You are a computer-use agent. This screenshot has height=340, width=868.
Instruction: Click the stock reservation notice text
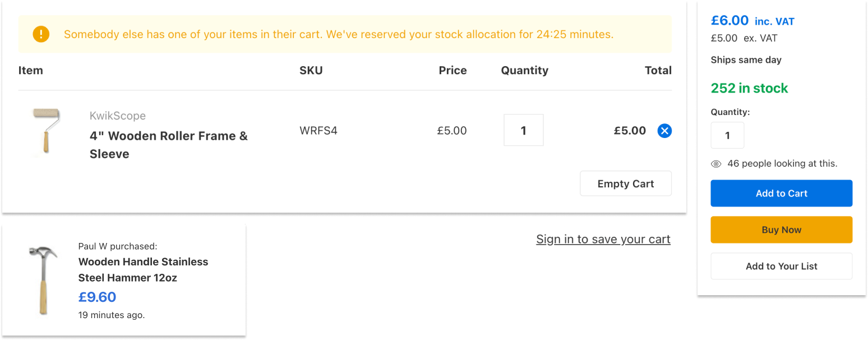coord(339,34)
